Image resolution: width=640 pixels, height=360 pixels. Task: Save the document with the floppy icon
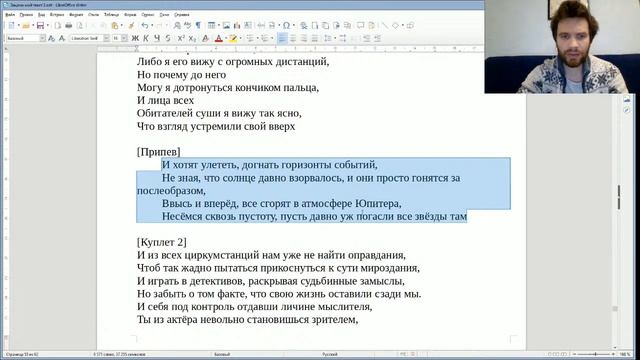pyautogui.click(x=40, y=25)
